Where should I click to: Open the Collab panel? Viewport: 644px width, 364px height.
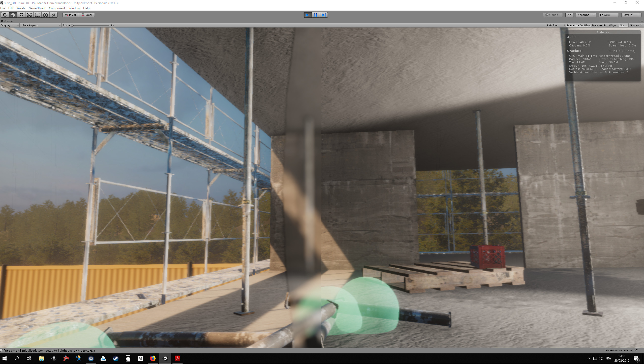pyautogui.click(x=553, y=15)
